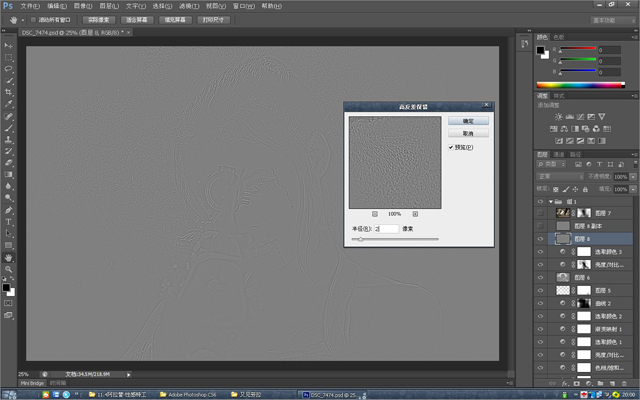Click the zoom-in plus button in the High Pass preview

tap(415, 214)
